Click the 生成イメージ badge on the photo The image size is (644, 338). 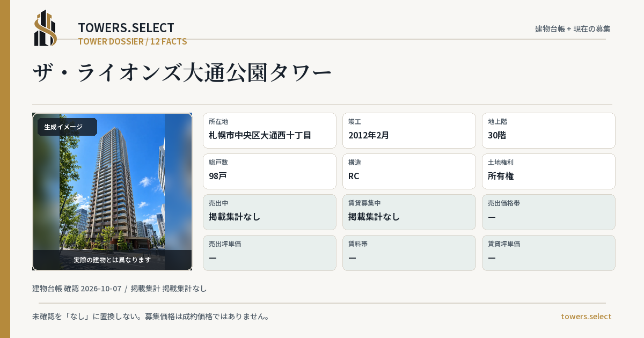[x=67, y=127]
